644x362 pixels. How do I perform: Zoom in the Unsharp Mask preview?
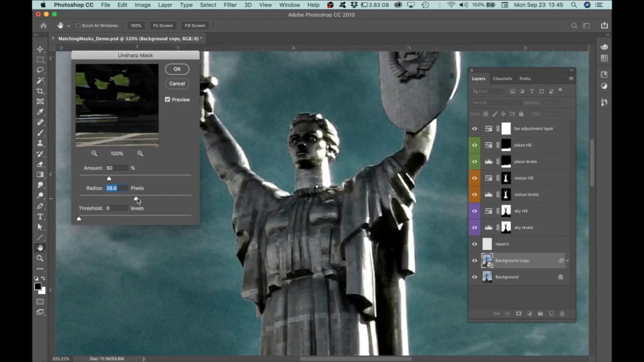(x=140, y=153)
